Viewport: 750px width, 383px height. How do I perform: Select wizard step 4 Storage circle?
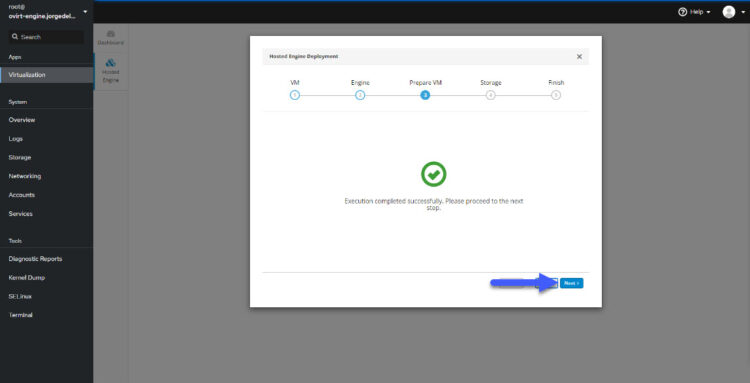[490, 95]
